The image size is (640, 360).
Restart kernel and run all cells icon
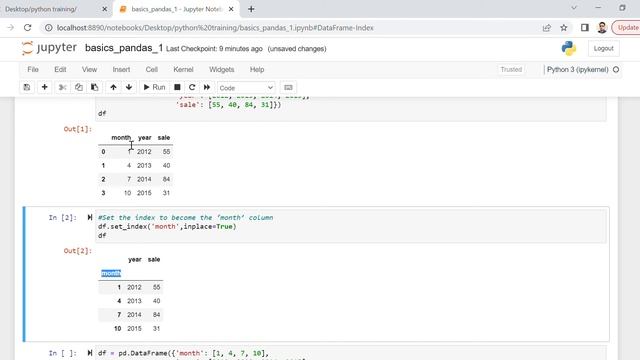207,87
